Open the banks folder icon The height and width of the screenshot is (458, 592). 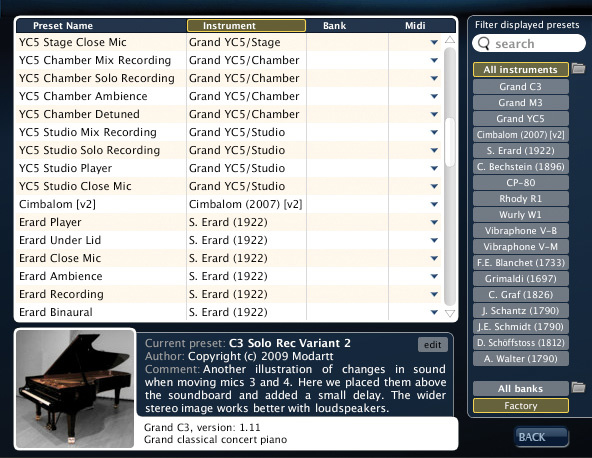click(x=578, y=387)
